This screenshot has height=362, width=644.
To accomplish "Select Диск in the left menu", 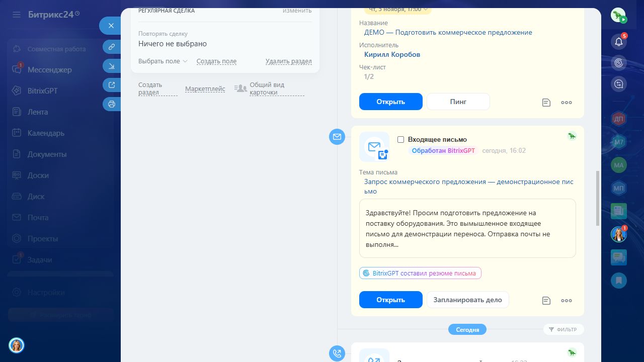I will coord(36,197).
